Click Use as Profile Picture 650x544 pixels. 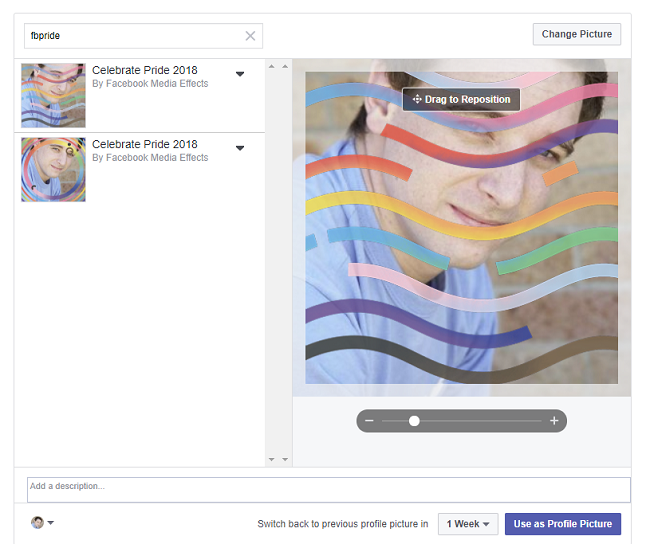563,524
